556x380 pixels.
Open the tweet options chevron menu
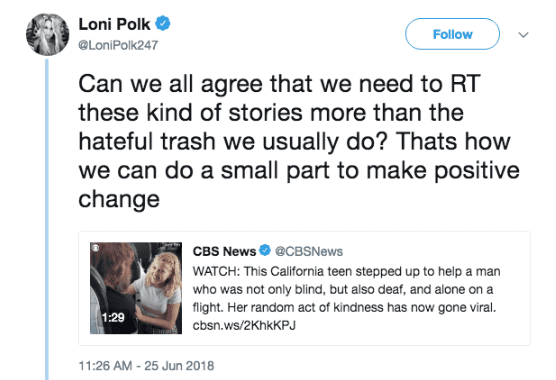(523, 35)
